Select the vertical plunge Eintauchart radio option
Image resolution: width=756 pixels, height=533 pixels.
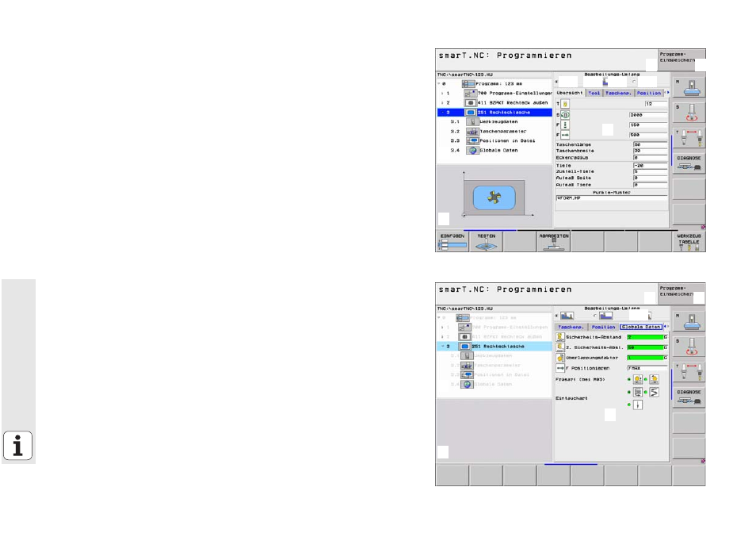(x=628, y=405)
